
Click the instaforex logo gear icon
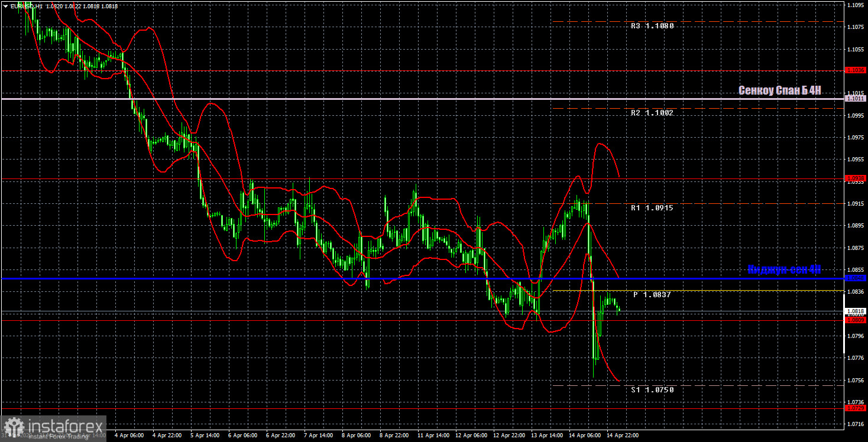pyautogui.click(x=14, y=428)
